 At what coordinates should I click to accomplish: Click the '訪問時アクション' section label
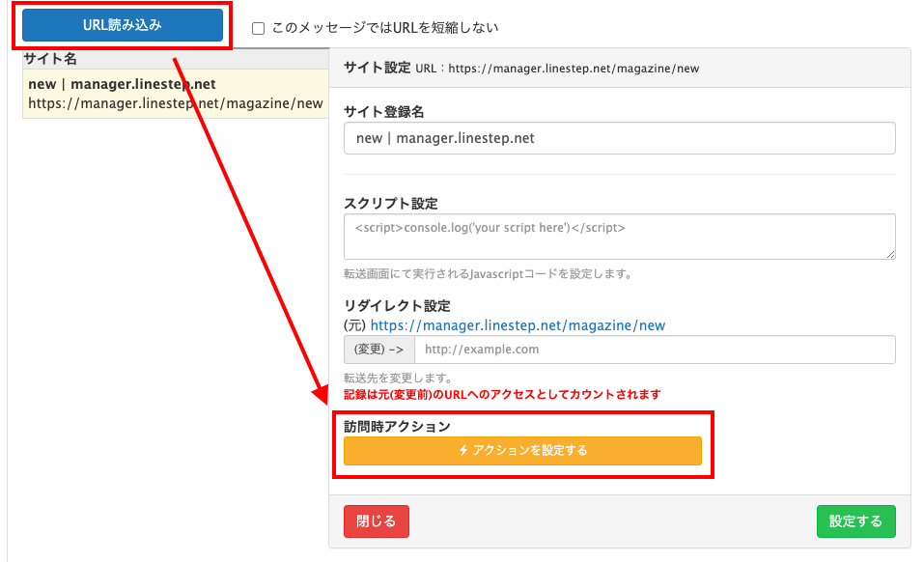point(397,426)
